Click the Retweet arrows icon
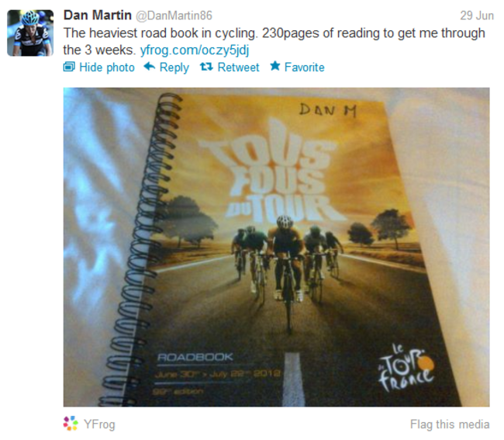The width and height of the screenshot is (504, 440). pyautogui.click(x=206, y=67)
